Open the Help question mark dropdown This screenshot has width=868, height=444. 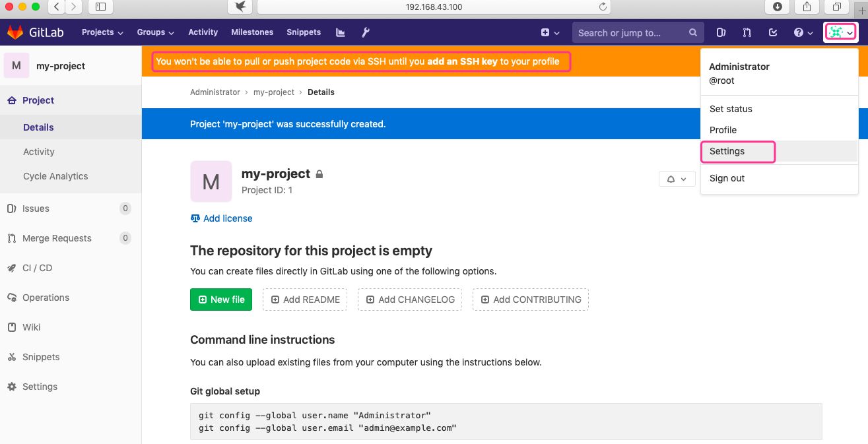(x=803, y=32)
